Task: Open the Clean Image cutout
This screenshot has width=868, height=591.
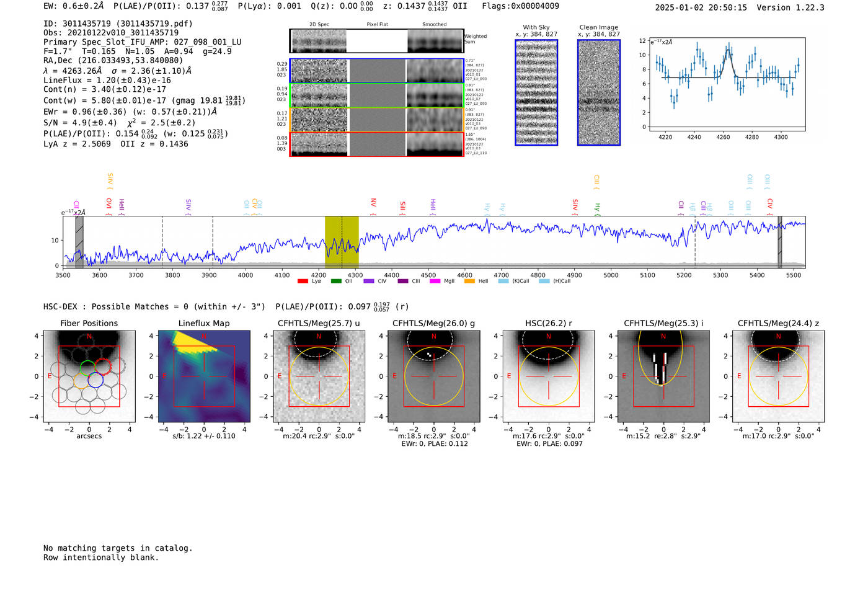Action: pyautogui.click(x=599, y=92)
